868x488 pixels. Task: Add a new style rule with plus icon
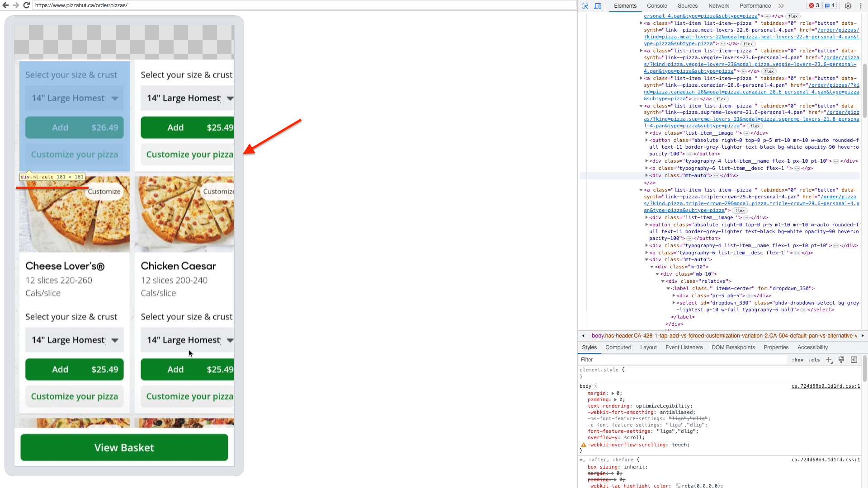click(829, 360)
